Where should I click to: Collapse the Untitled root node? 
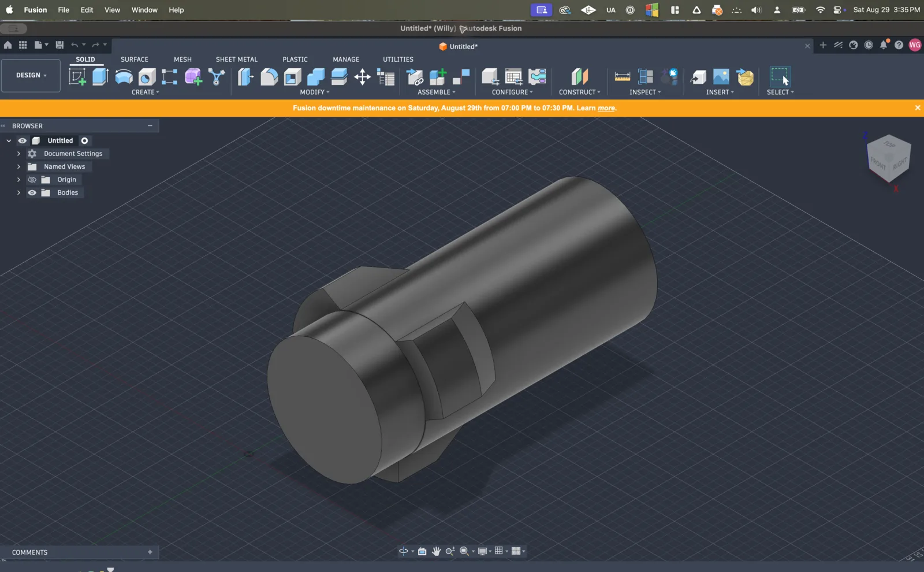pyautogui.click(x=9, y=141)
